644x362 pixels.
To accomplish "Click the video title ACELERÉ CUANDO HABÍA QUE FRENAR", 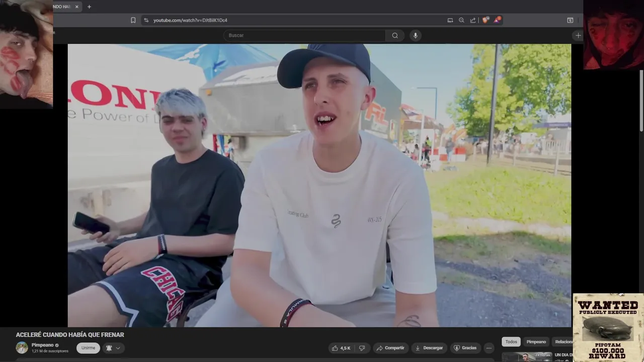I will [x=70, y=335].
